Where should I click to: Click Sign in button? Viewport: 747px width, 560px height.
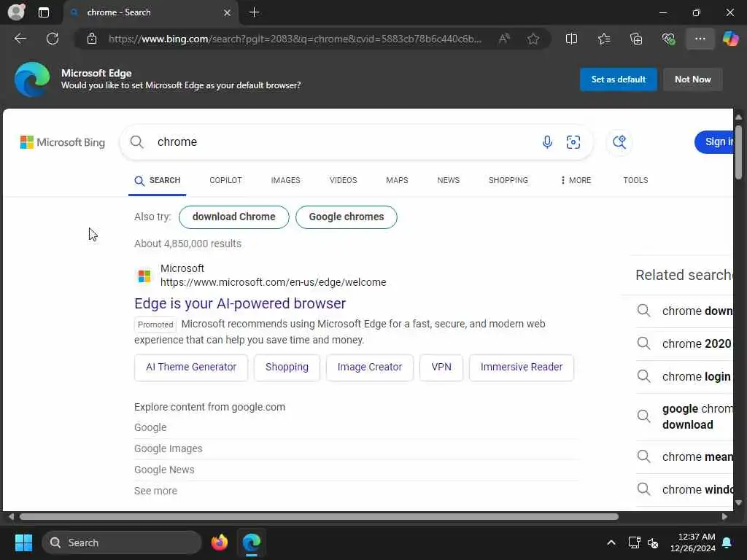pyautogui.click(x=715, y=141)
